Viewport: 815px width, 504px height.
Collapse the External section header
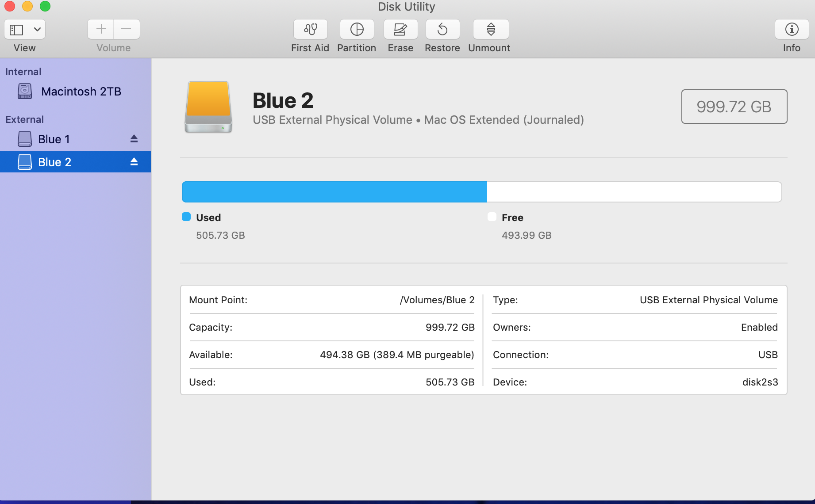tap(24, 119)
